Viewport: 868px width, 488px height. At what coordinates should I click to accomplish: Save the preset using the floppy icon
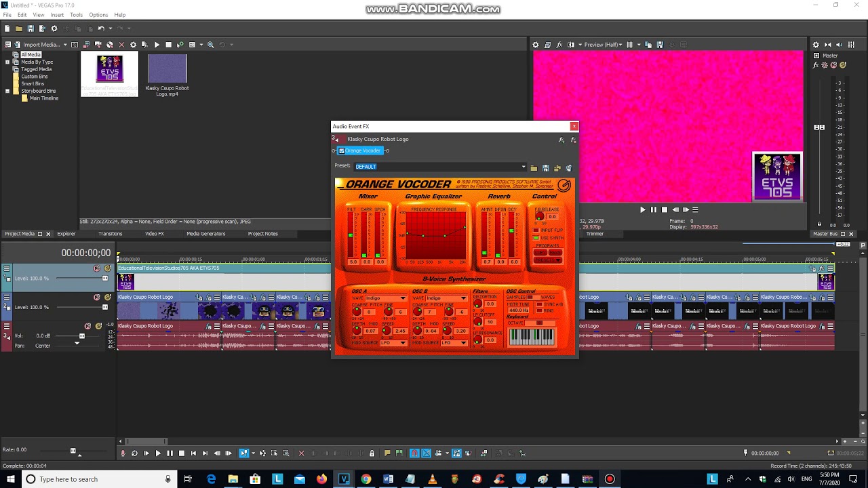point(545,168)
